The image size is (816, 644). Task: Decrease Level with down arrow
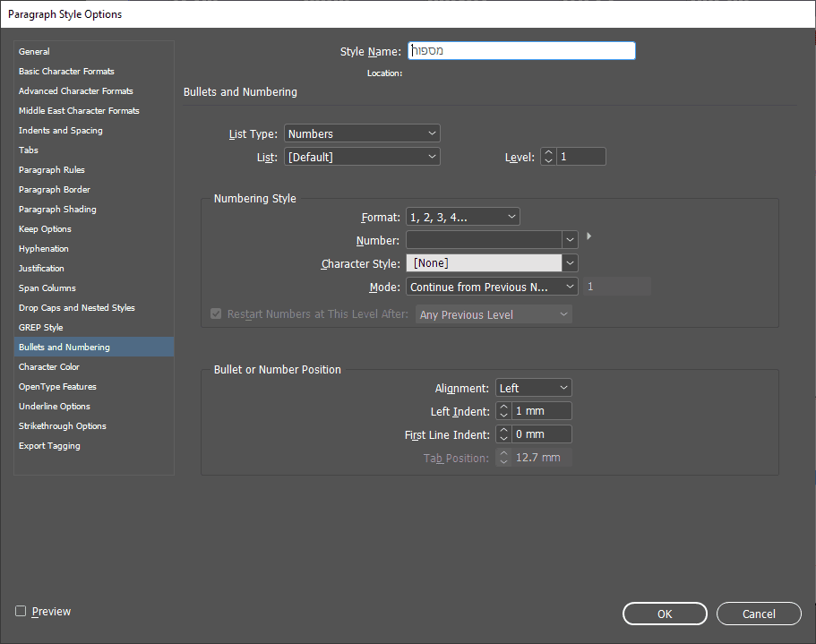pyautogui.click(x=548, y=161)
